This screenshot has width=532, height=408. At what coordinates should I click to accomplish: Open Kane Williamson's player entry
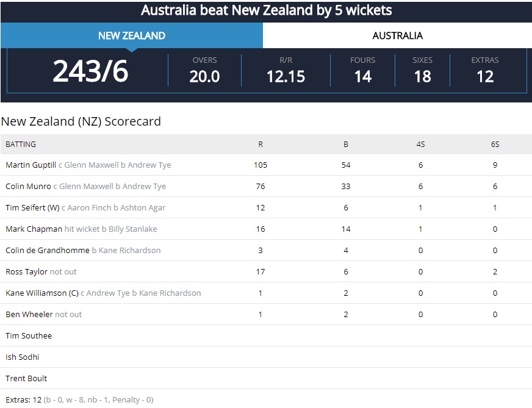pos(42,293)
